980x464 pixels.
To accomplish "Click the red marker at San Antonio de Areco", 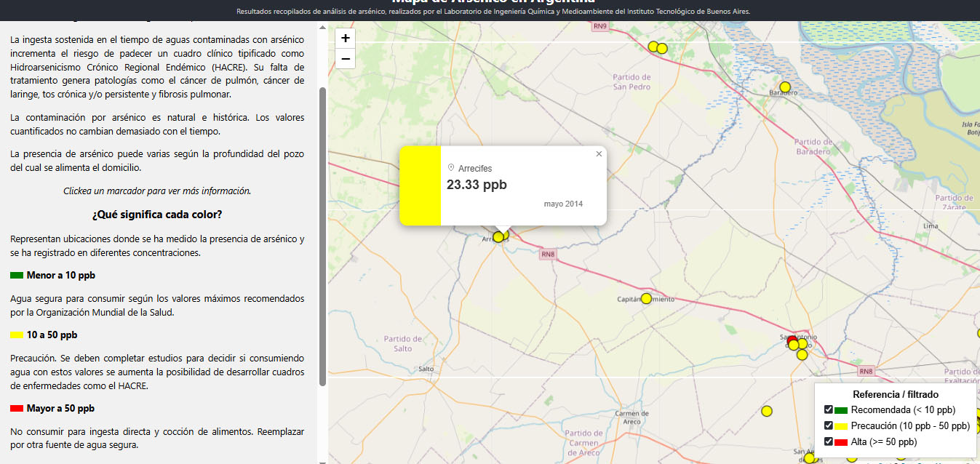I will pyautogui.click(x=792, y=340).
